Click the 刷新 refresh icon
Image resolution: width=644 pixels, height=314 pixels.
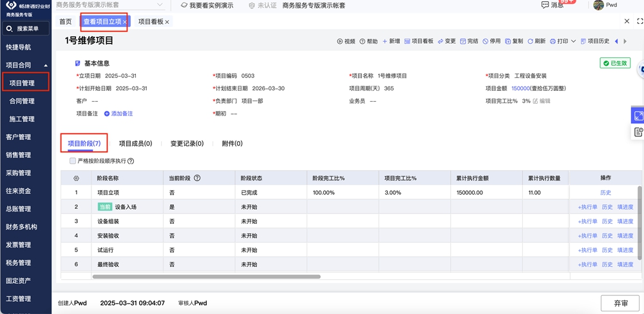531,41
